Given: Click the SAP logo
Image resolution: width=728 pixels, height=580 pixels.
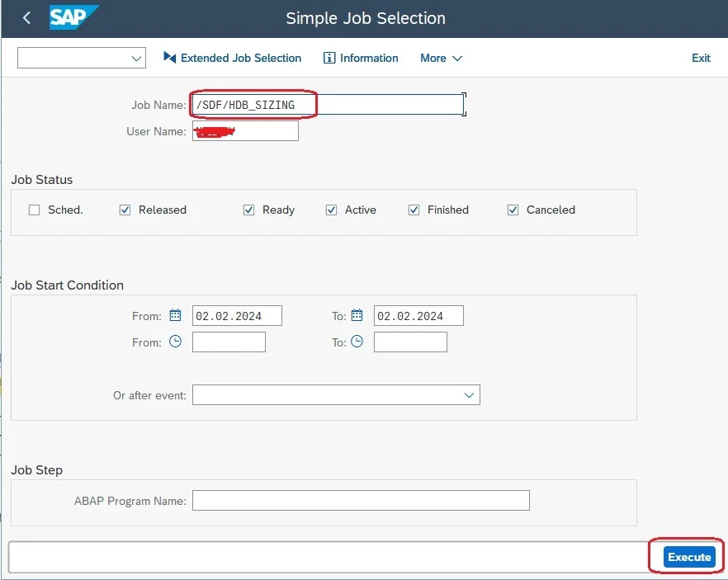Looking at the screenshot, I should [x=73, y=17].
